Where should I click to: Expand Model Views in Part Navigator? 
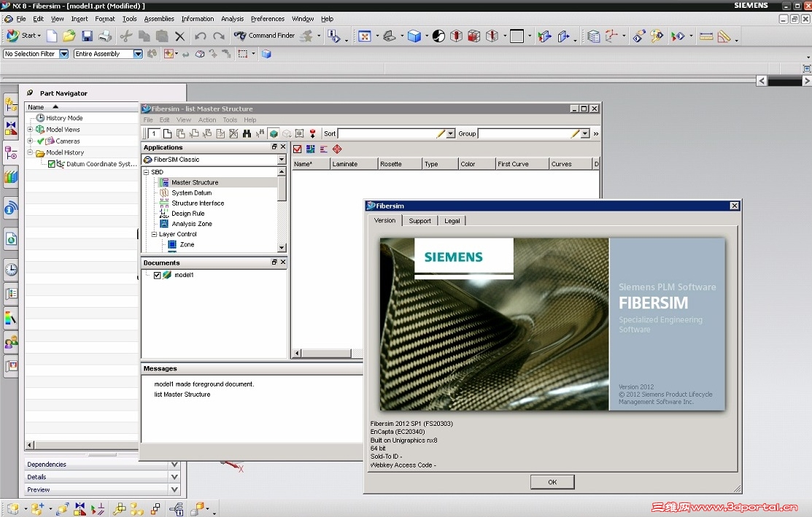[x=30, y=129]
